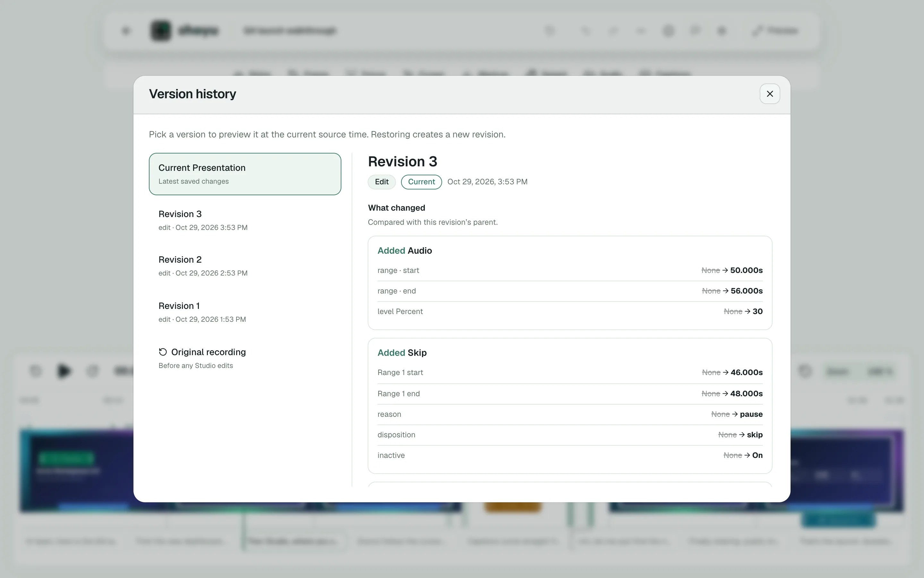This screenshot has height=578, width=924.
Task: Click the Revision 3 detail title
Action: click(402, 161)
